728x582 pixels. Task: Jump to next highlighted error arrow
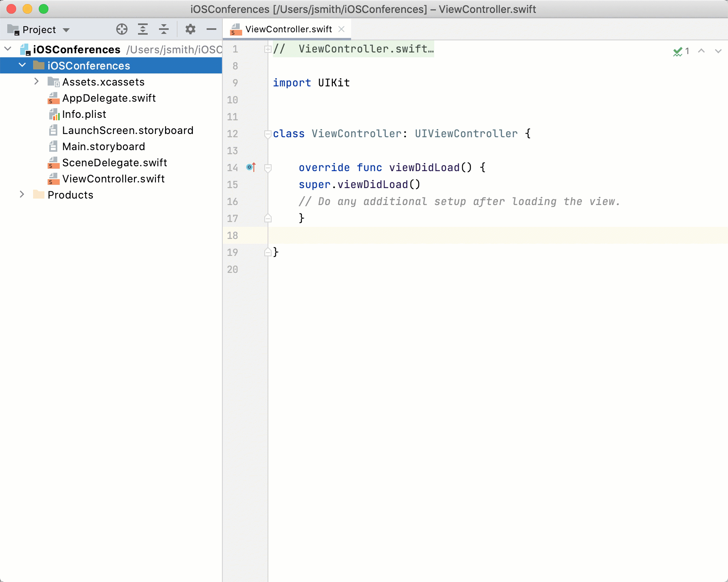point(718,51)
